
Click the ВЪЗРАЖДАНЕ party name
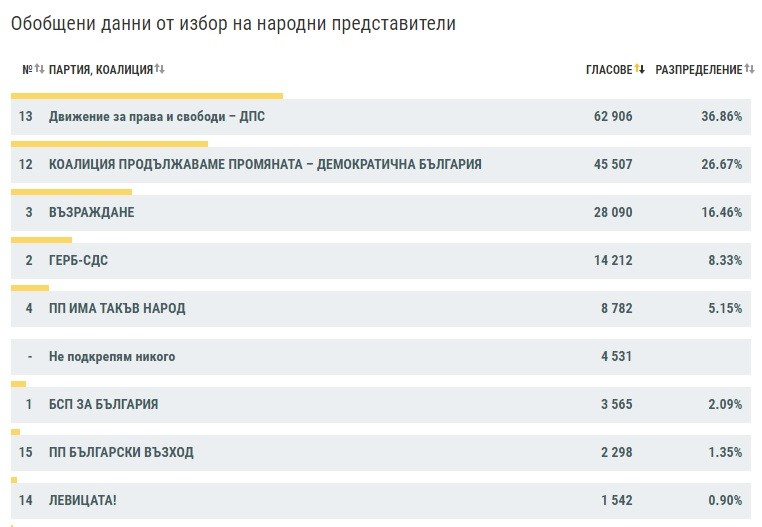coord(91,213)
